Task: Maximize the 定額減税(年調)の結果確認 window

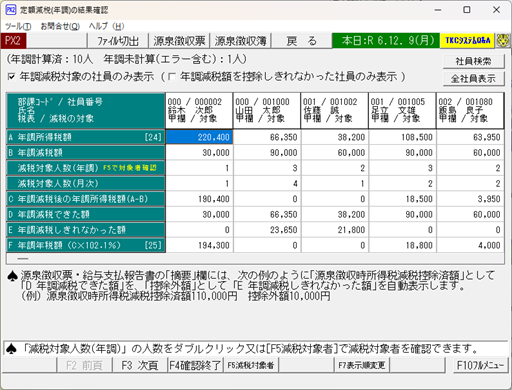Action: point(467,10)
